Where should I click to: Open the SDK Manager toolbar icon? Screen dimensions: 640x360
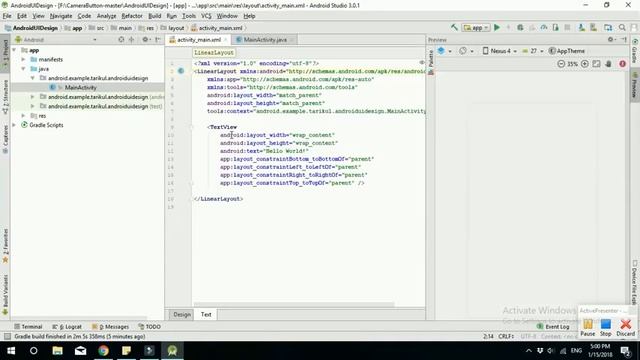point(593,27)
